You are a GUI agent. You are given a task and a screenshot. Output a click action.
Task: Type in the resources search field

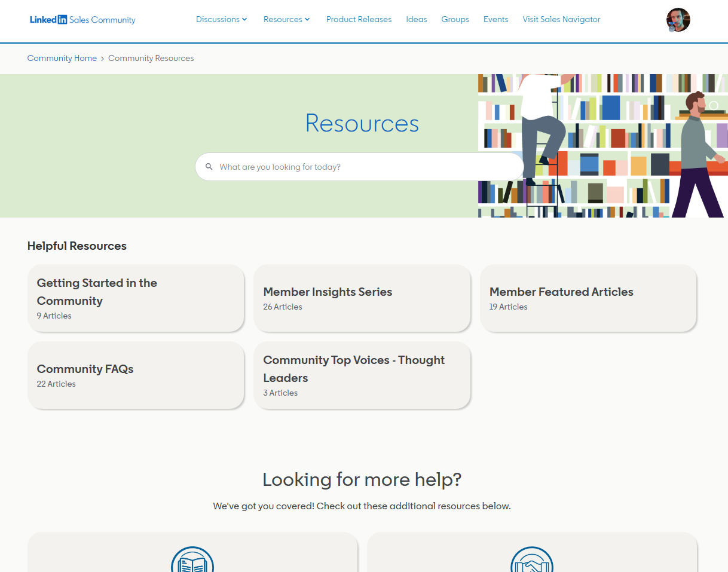[365, 167]
